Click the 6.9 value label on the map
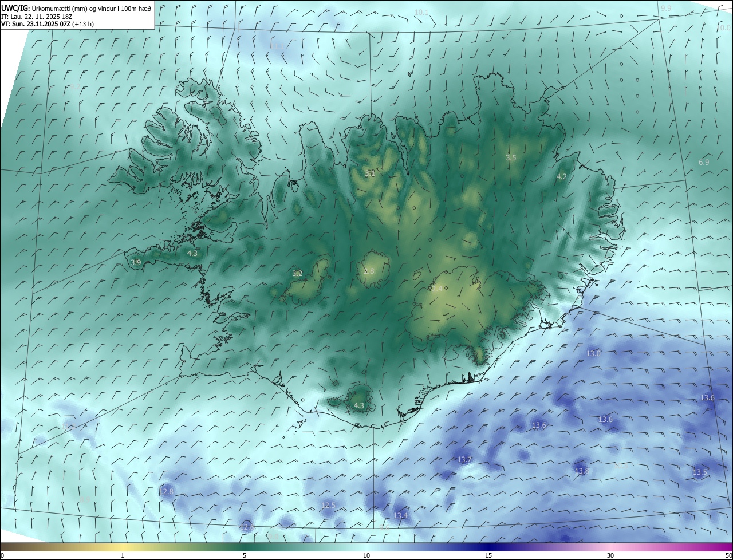Screen dimensions: 733x560 [x=704, y=162]
